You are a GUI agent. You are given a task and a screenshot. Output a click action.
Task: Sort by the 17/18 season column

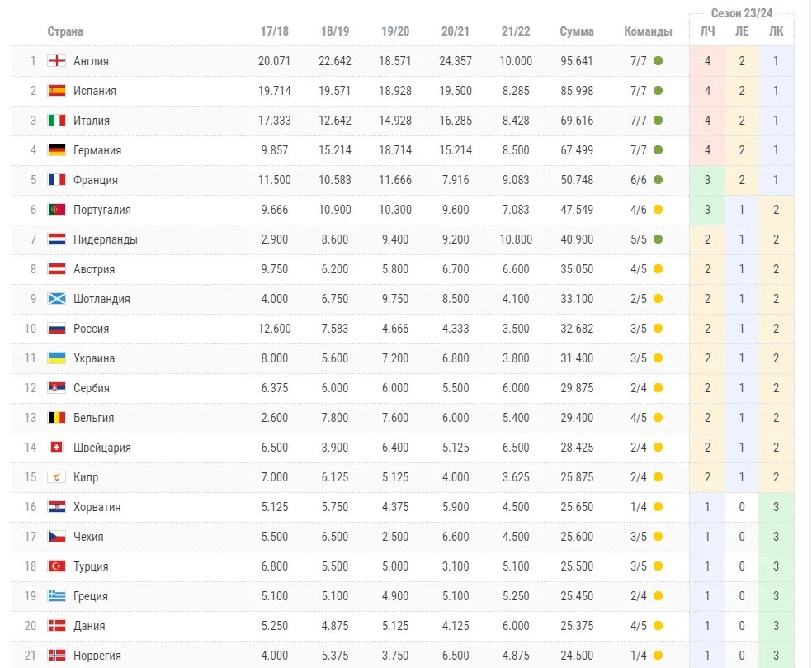(x=274, y=31)
